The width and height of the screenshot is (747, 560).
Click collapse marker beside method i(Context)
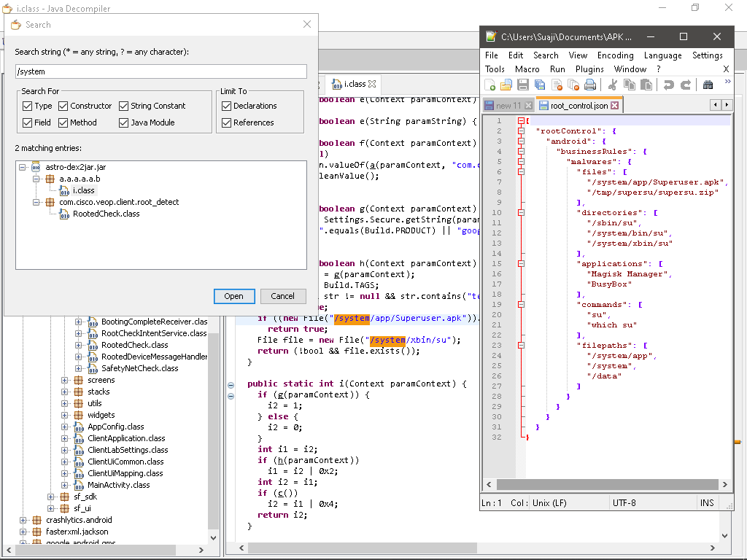point(231,385)
